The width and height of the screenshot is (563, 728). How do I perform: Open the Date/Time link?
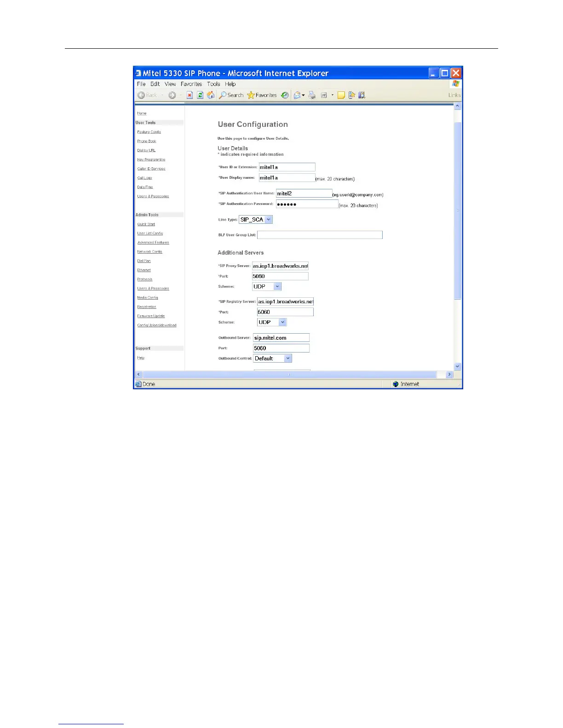click(x=145, y=187)
